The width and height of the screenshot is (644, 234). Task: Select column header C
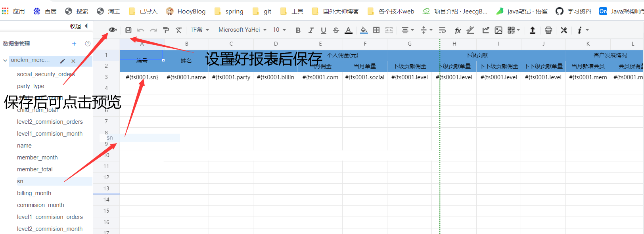point(231,44)
